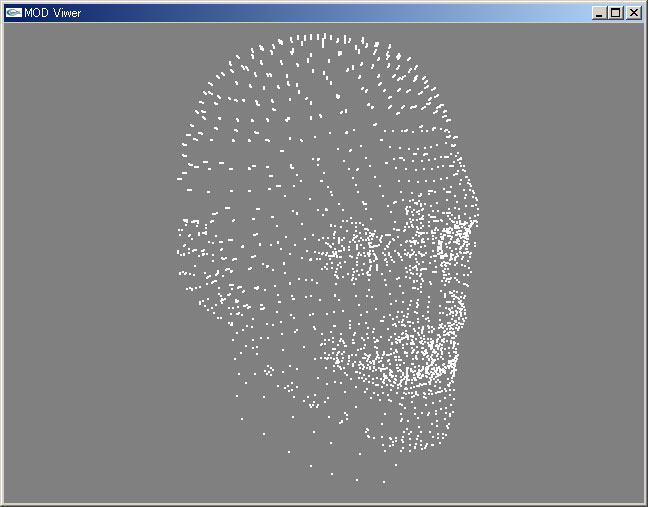Maximize the MOD Viwer window
The height and width of the screenshot is (507, 648).
616,13
